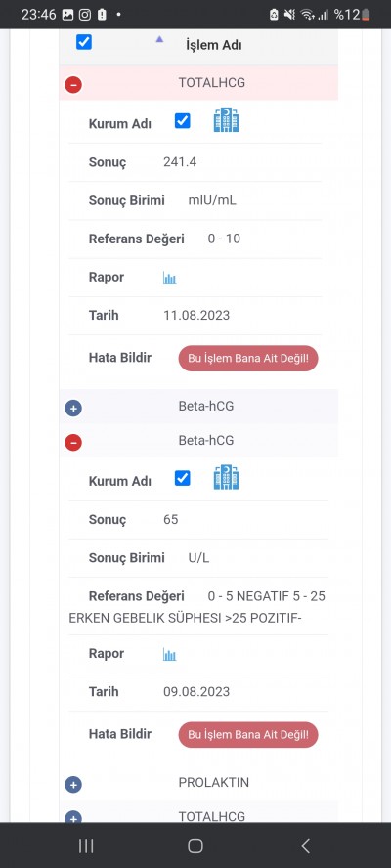Toggle the select-all checkbox in table header
The image size is (391, 868).
pos(84,42)
